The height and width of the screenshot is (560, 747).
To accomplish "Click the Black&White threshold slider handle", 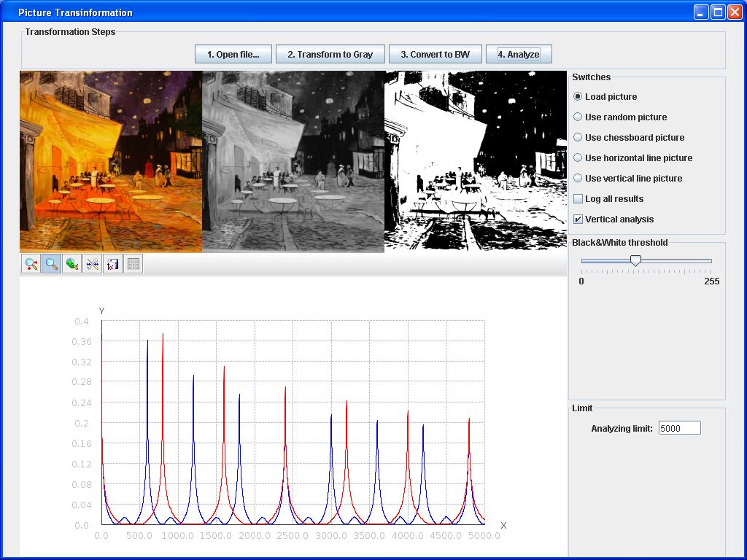I will 635,260.
